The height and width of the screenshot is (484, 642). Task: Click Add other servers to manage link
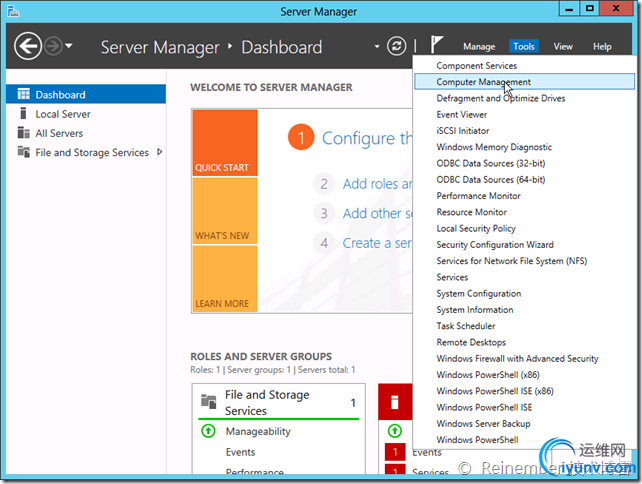click(377, 213)
